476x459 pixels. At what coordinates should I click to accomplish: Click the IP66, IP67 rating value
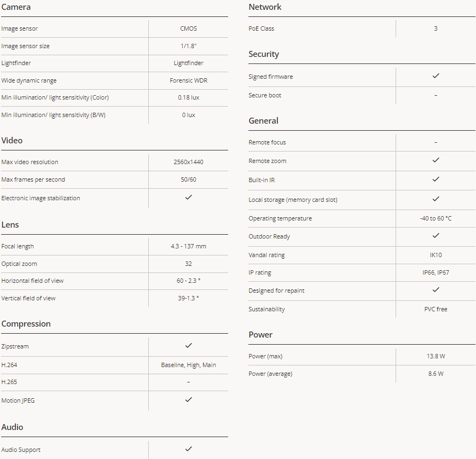point(436,272)
